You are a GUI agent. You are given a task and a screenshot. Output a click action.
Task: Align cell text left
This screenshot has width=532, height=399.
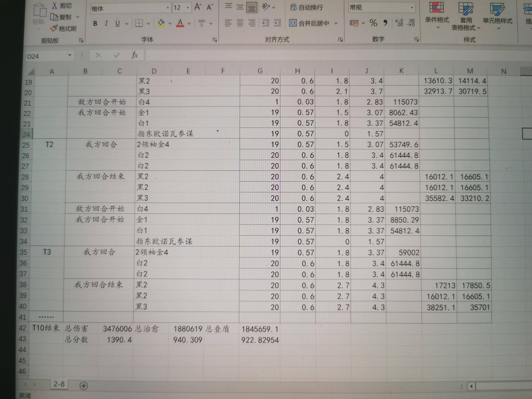(228, 23)
